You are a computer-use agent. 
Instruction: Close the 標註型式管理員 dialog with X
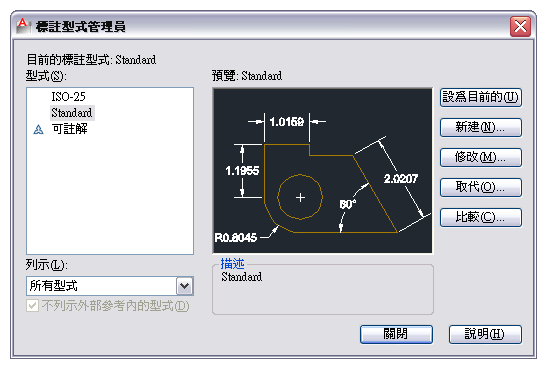[x=520, y=26]
